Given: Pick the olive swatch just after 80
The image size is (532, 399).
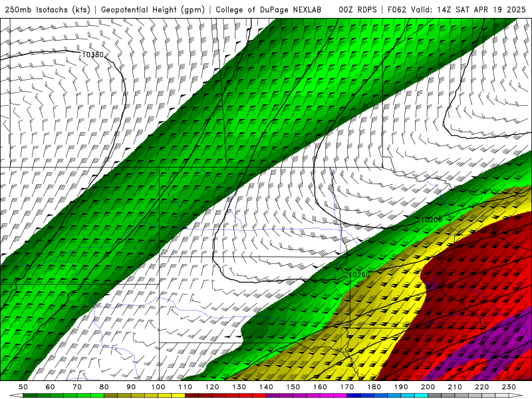Looking at the screenshot, I should 111,395.
